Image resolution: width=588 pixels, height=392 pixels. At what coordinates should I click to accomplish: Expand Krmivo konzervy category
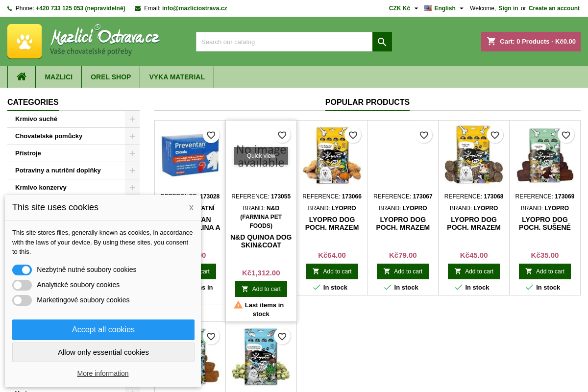[x=132, y=188]
